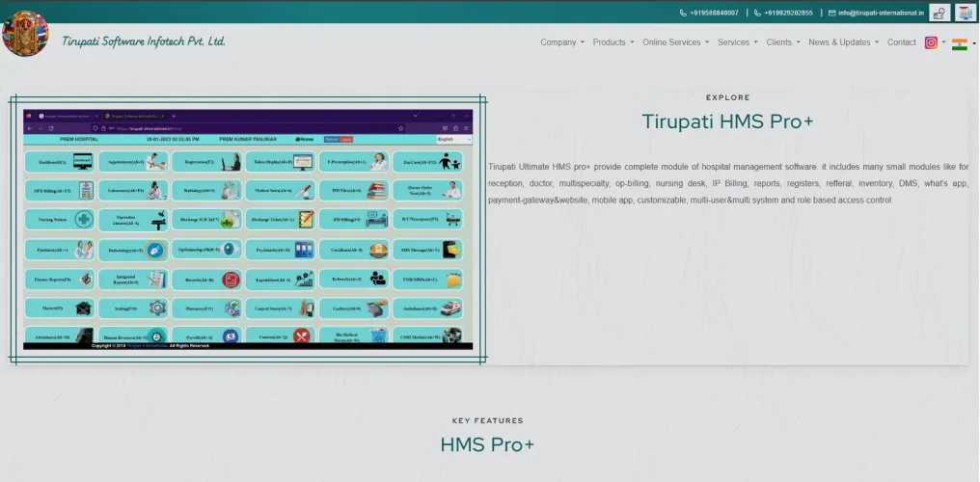Screen dimensions: 980x482
Task: Expand the Services dropdown menu
Action: click(738, 42)
